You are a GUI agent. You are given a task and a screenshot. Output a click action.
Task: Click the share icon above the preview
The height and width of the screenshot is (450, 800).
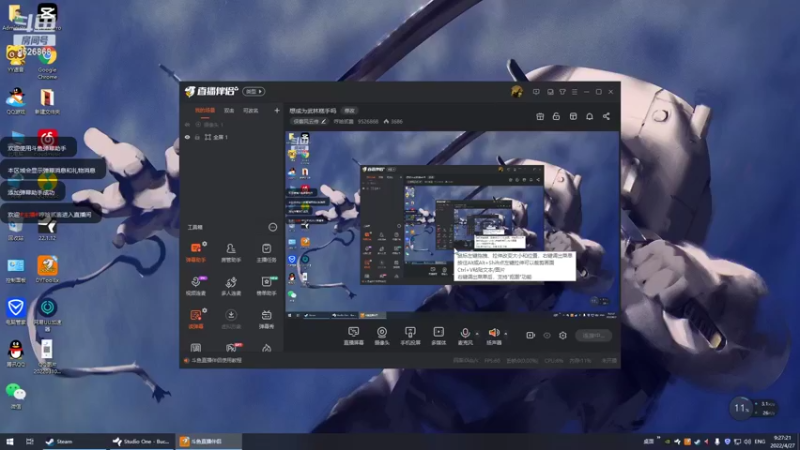[x=606, y=116]
